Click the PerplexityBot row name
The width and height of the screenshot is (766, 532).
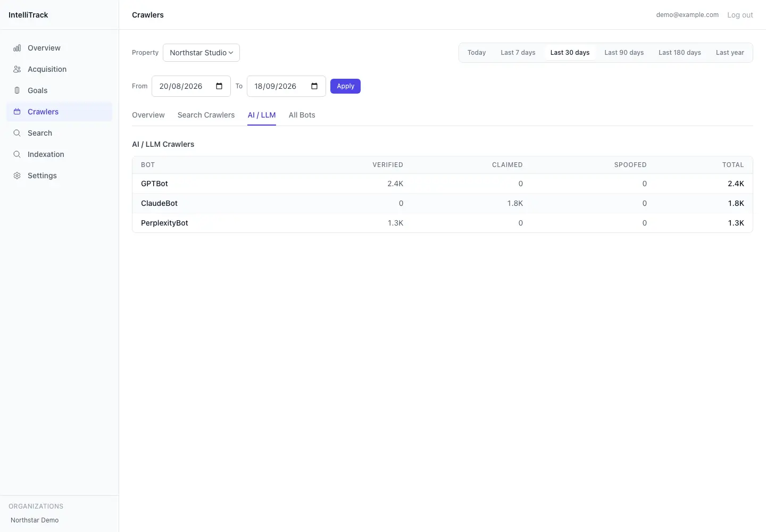coord(164,223)
